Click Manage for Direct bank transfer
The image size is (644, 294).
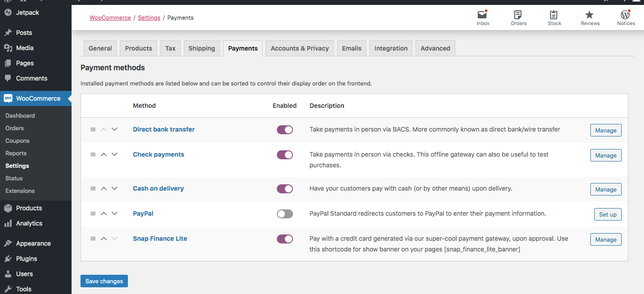coord(606,130)
